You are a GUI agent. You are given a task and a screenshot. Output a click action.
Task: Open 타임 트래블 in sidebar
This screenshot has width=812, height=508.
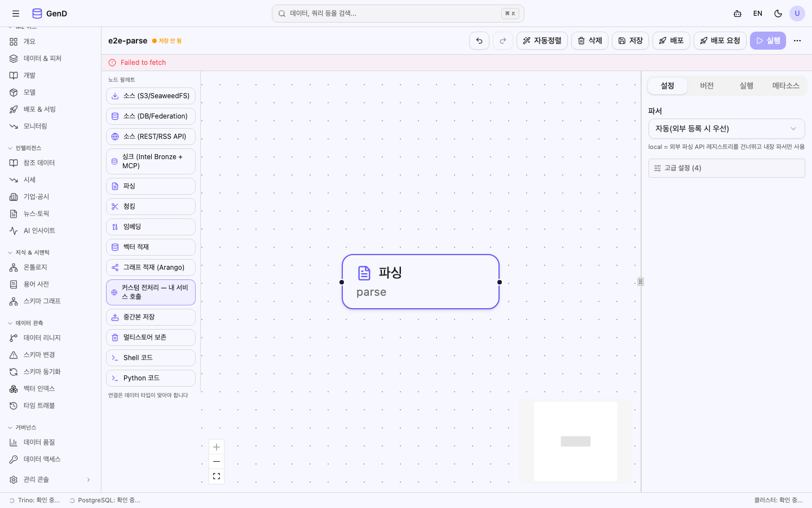pos(51,406)
